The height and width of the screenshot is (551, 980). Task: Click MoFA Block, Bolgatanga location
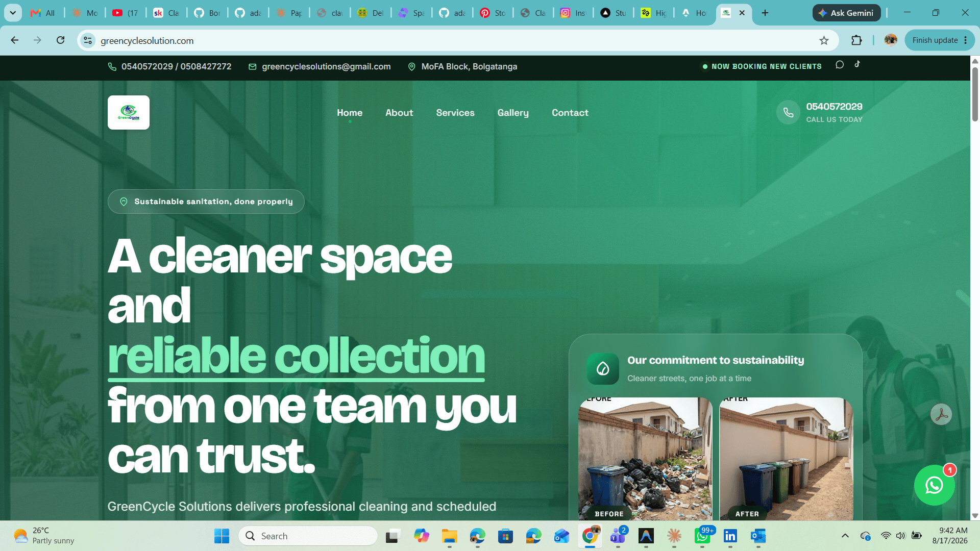click(469, 66)
